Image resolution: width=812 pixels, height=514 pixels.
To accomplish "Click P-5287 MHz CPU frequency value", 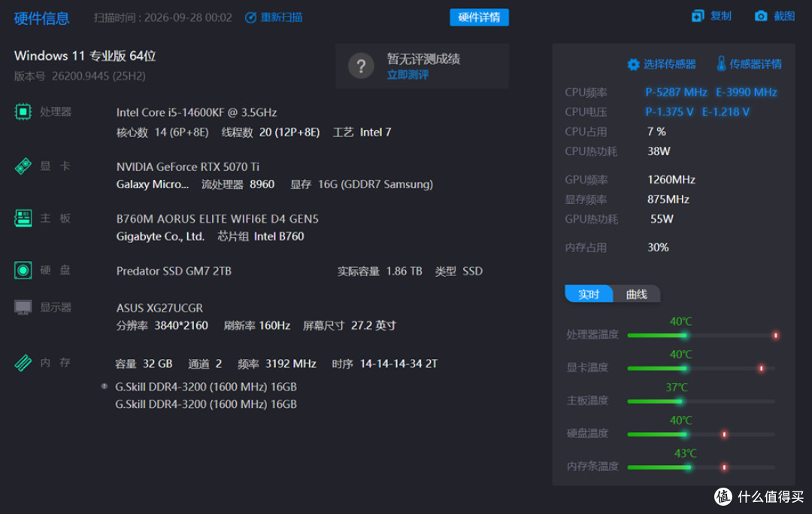I will click(676, 93).
